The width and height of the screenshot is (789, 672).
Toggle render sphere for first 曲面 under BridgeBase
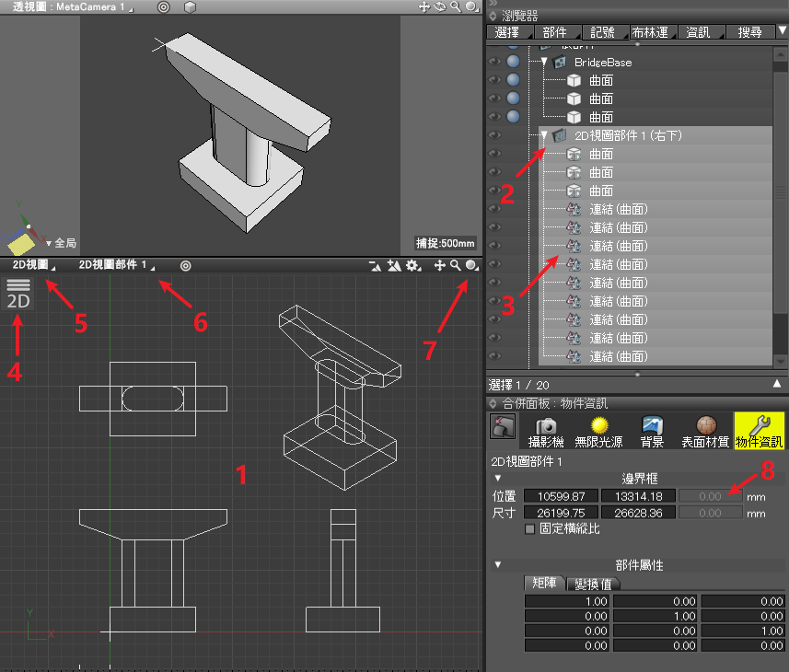pos(513,80)
